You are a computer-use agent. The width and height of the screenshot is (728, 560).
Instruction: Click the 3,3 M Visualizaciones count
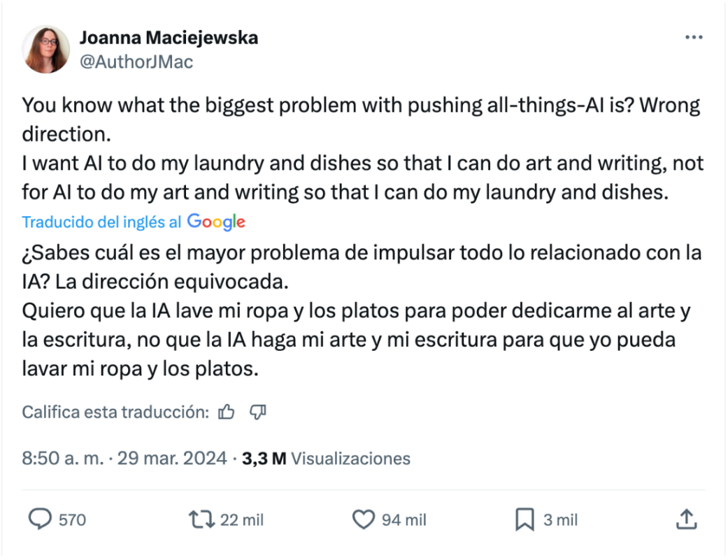[326, 459]
